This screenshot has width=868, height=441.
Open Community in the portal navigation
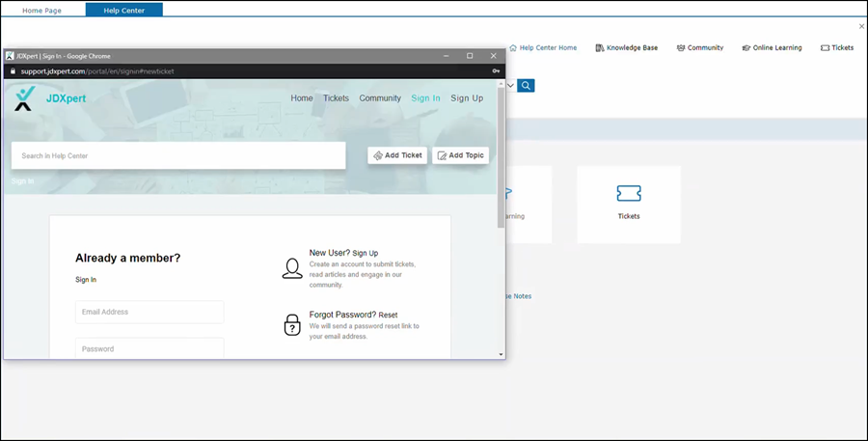point(380,98)
